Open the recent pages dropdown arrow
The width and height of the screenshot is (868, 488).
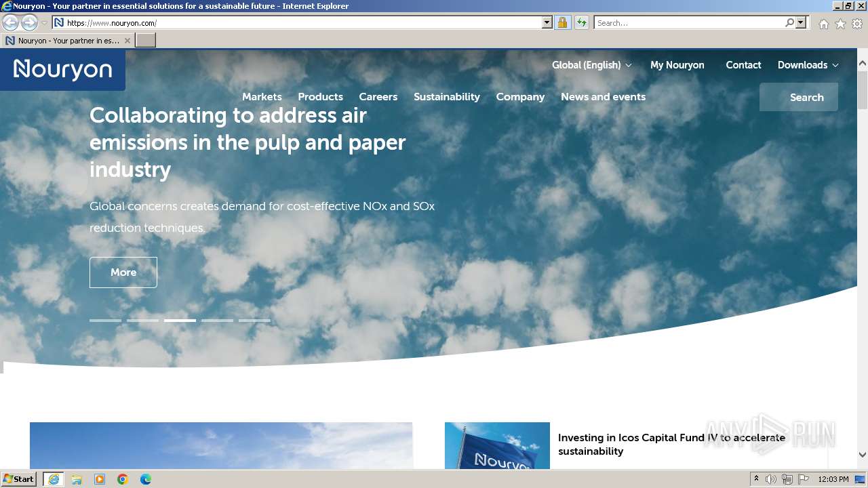[44, 23]
